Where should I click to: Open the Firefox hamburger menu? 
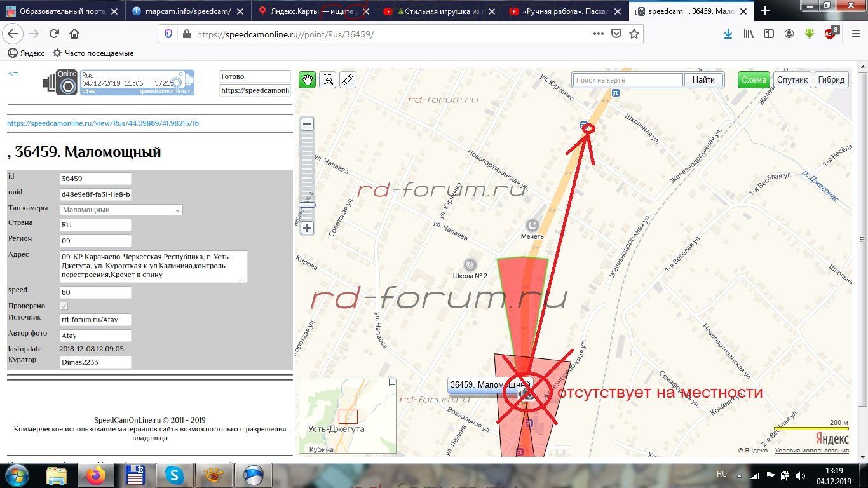coord(854,34)
